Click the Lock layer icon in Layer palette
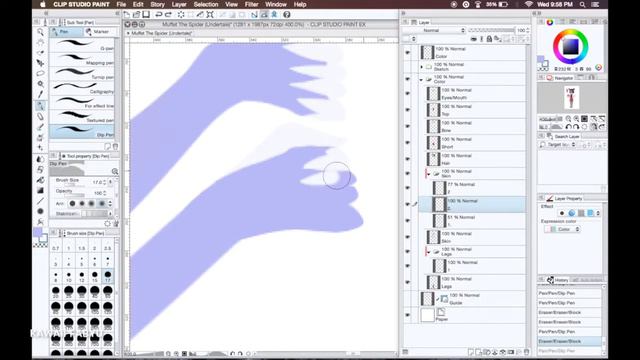The width and height of the screenshot is (640, 360). pos(489,39)
